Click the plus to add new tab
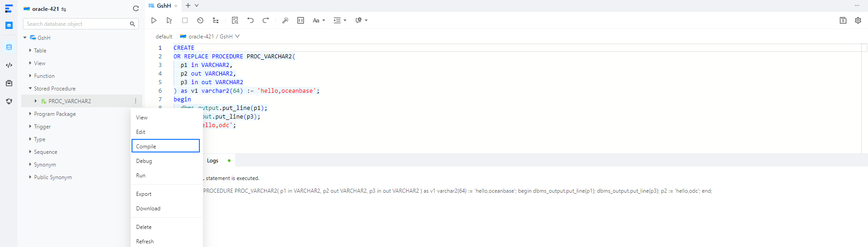868x247 pixels. 188,5
